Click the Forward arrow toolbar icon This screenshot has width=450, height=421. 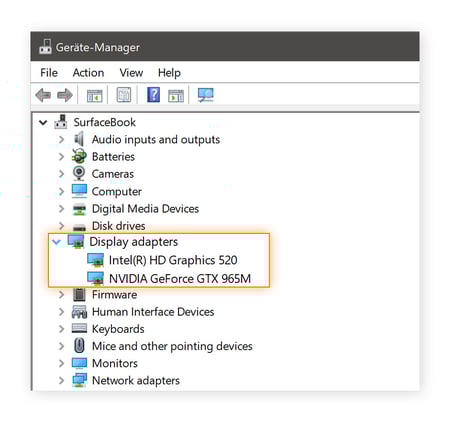point(65,95)
